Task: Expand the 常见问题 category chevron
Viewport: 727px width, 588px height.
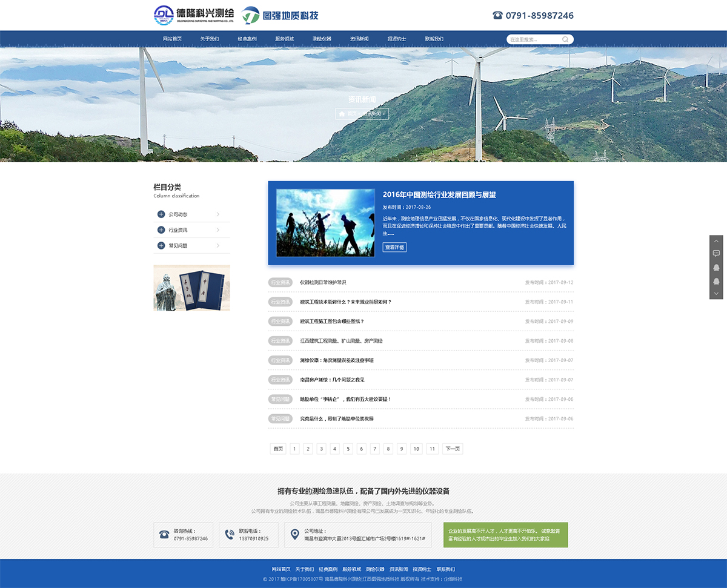Action: tap(218, 246)
